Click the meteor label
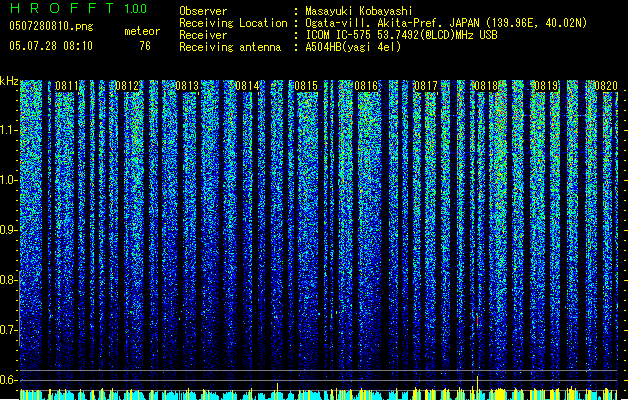The width and height of the screenshot is (629, 400). 142,31
